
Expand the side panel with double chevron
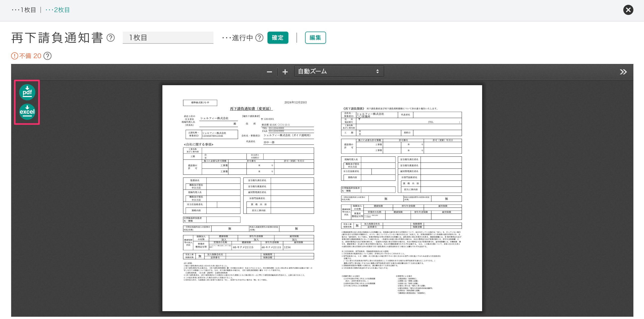coord(623,72)
